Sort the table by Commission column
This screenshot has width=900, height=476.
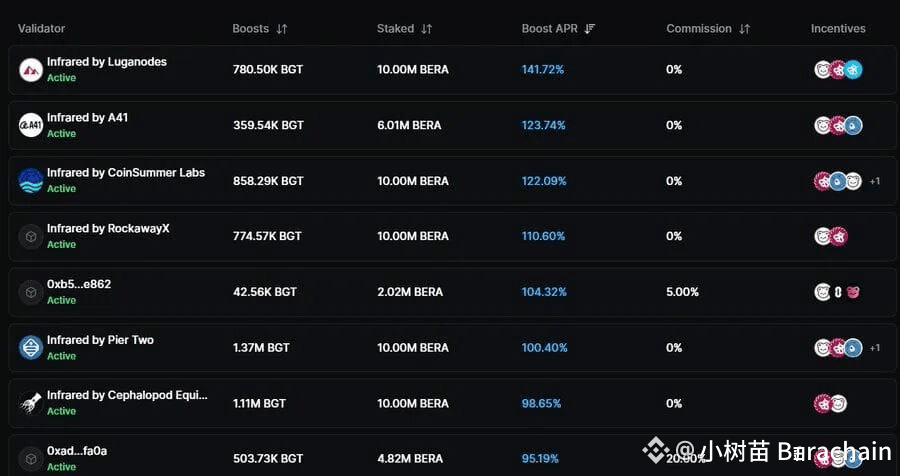(x=744, y=29)
